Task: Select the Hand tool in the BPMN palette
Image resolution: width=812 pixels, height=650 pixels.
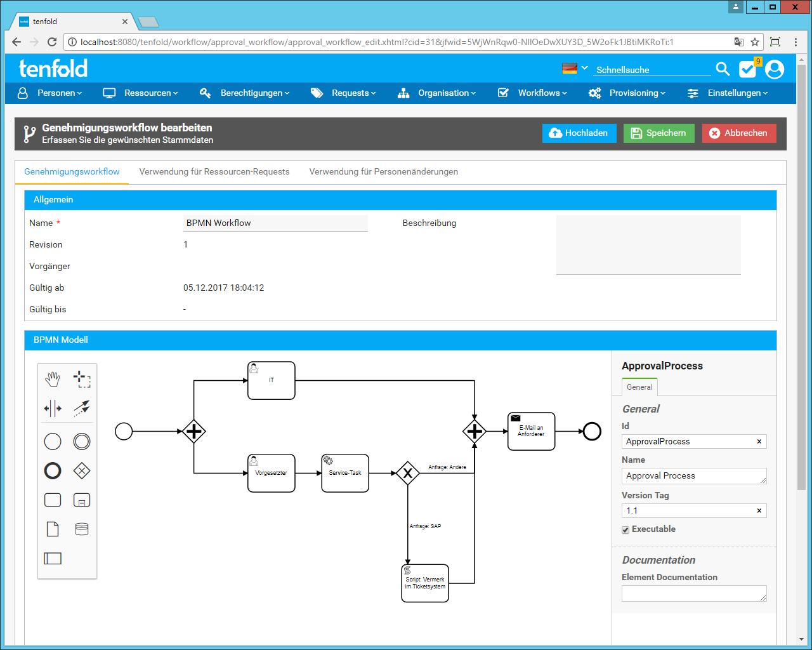Action: pos(53,378)
